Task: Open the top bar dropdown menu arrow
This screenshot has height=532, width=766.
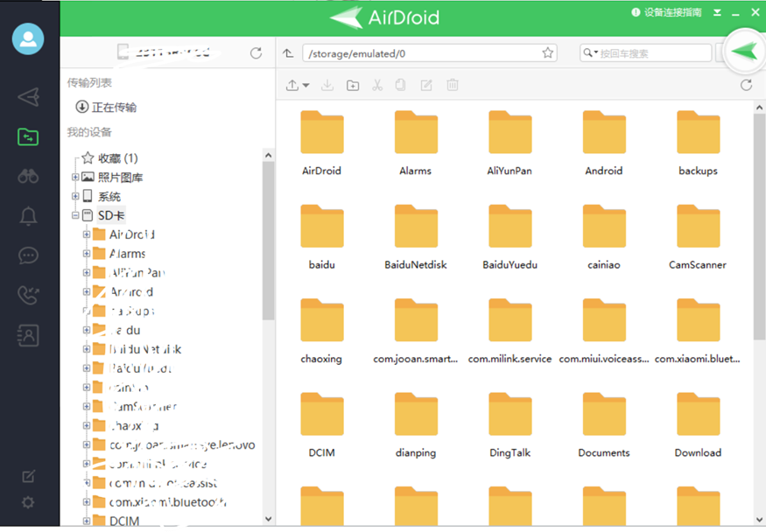Action: point(717,13)
